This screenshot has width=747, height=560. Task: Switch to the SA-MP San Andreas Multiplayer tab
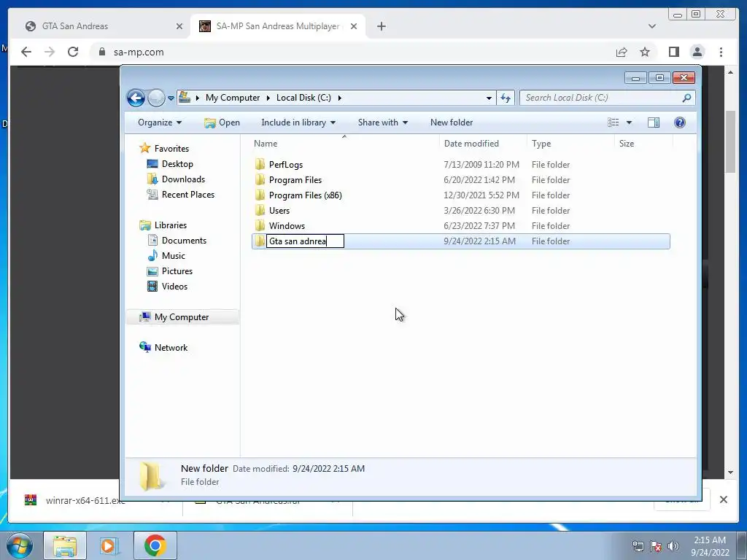point(278,26)
